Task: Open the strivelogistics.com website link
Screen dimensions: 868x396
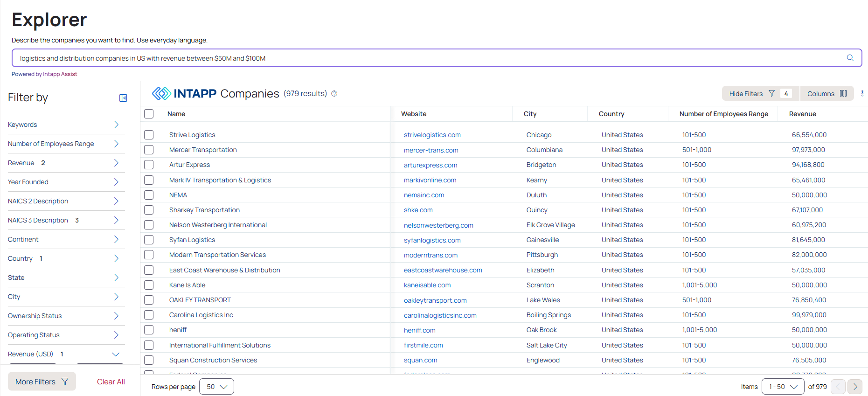Action: click(x=432, y=135)
